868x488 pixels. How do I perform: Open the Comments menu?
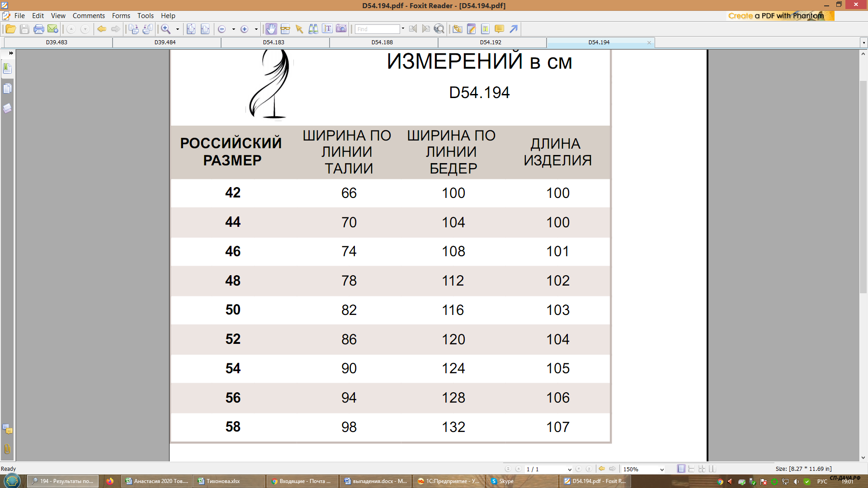pyautogui.click(x=89, y=16)
